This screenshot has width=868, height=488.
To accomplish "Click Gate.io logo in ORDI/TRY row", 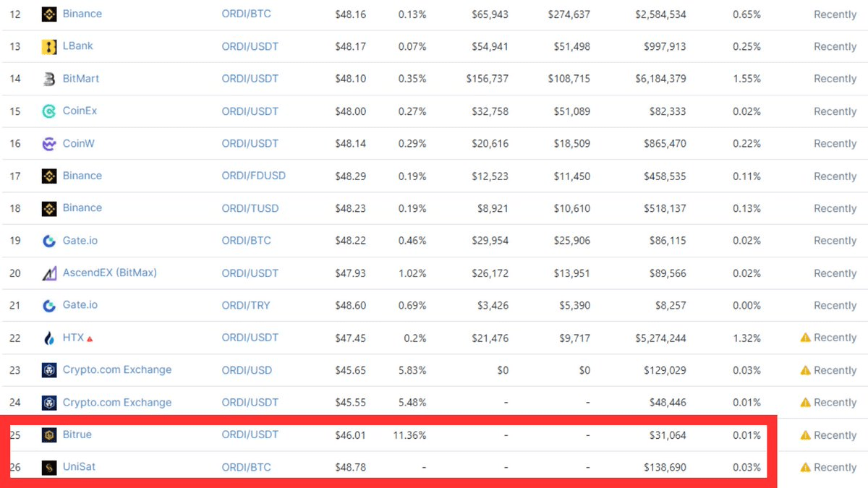I will click(x=49, y=306).
